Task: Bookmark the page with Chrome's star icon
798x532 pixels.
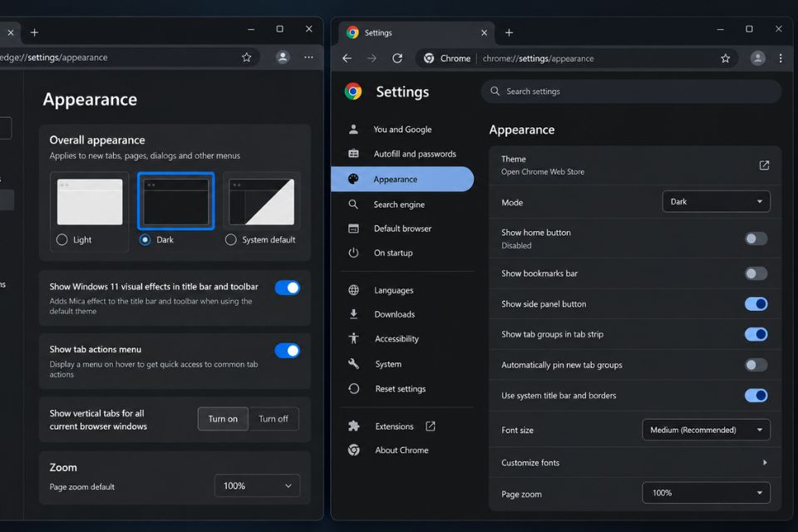Action: [725, 58]
